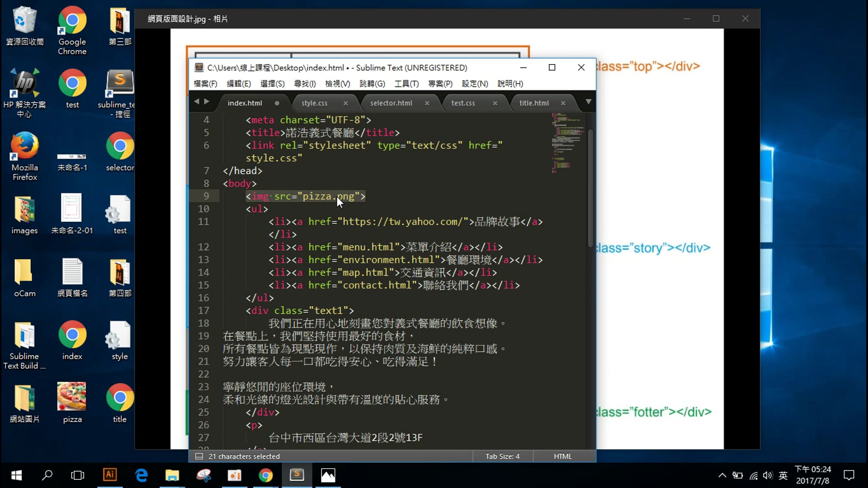Click the editor vertical scrollbar
The height and width of the screenshot is (488, 868).
[590, 188]
